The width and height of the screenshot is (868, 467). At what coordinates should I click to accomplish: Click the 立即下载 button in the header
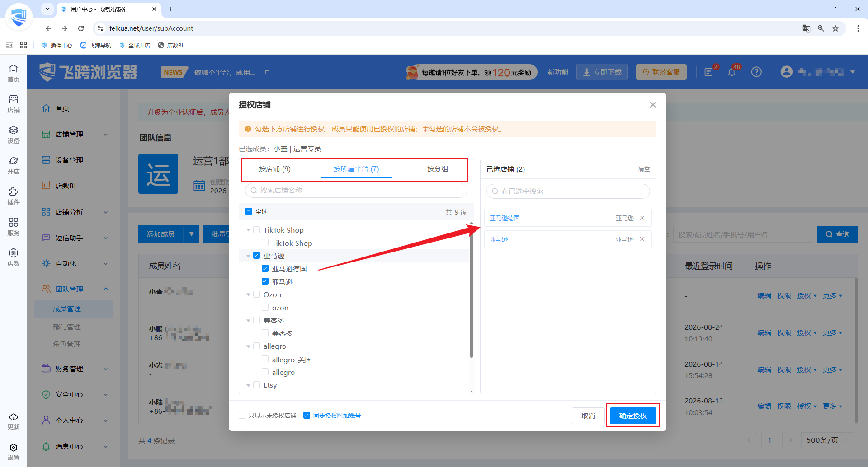click(602, 72)
